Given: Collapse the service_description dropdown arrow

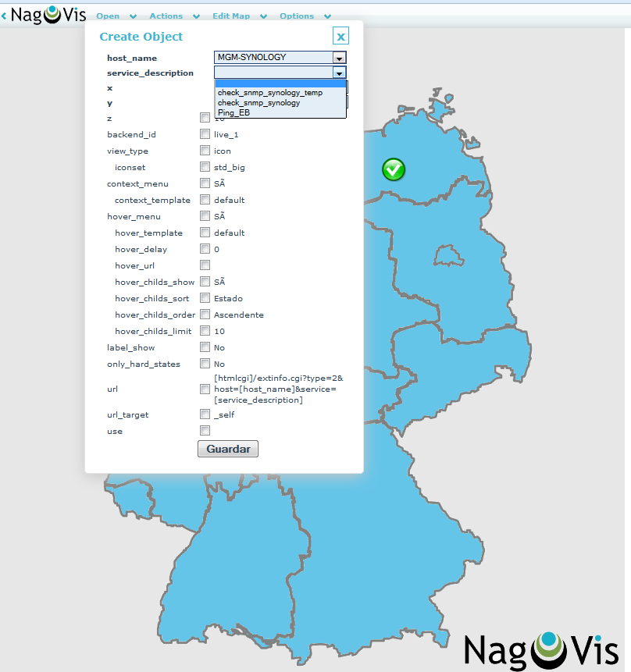Looking at the screenshot, I should coord(339,73).
